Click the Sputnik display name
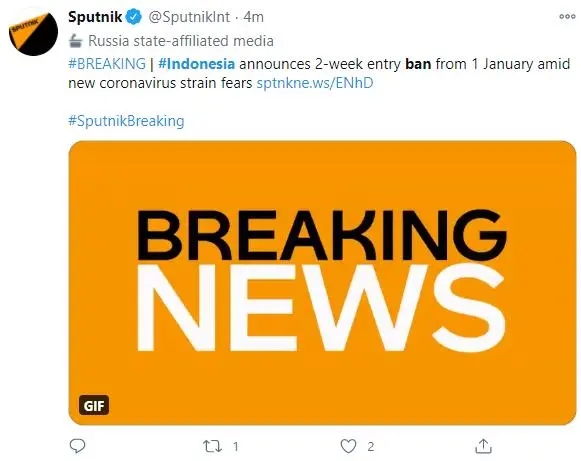 [x=95, y=17]
